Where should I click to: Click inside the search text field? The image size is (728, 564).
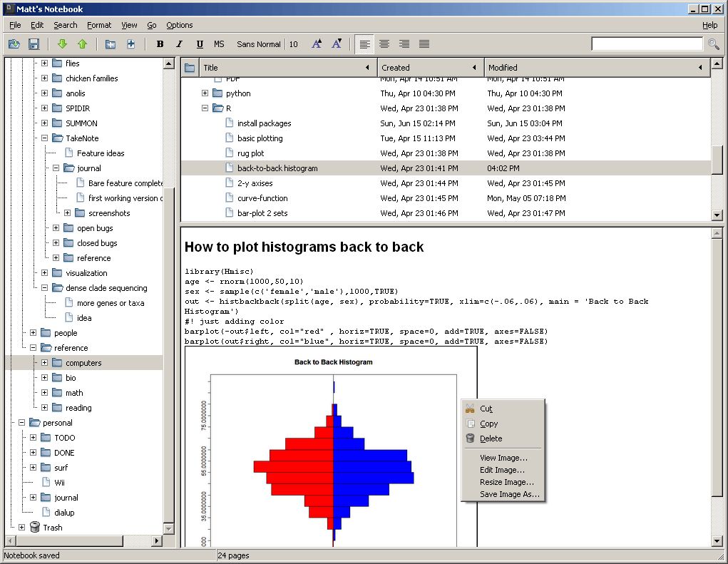pos(646,43)
